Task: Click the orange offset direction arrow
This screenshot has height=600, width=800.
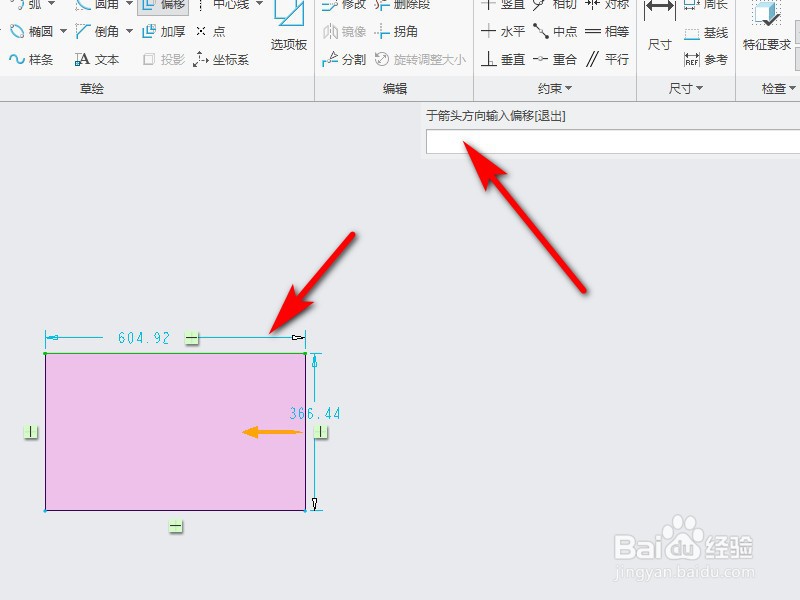Action: pos(272,433)
